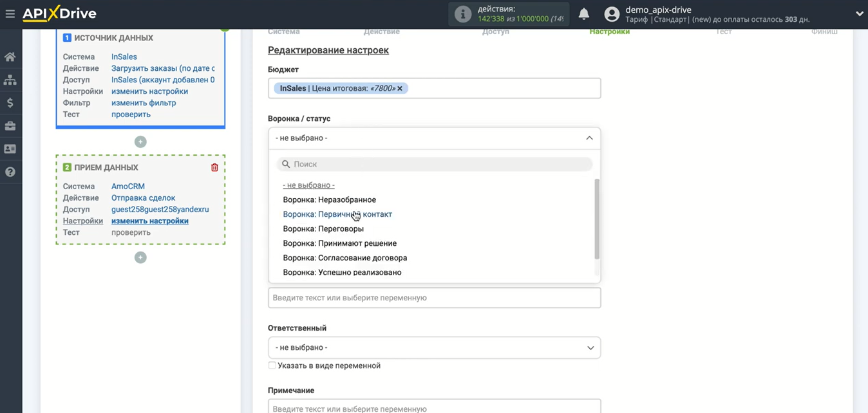
Task: Go to Home sidebar icon
Action: tap(10, 57)
